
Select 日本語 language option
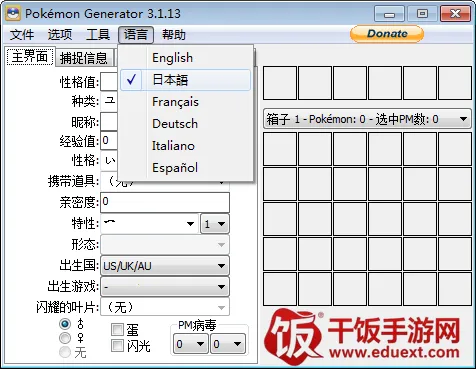pos(185,80)
